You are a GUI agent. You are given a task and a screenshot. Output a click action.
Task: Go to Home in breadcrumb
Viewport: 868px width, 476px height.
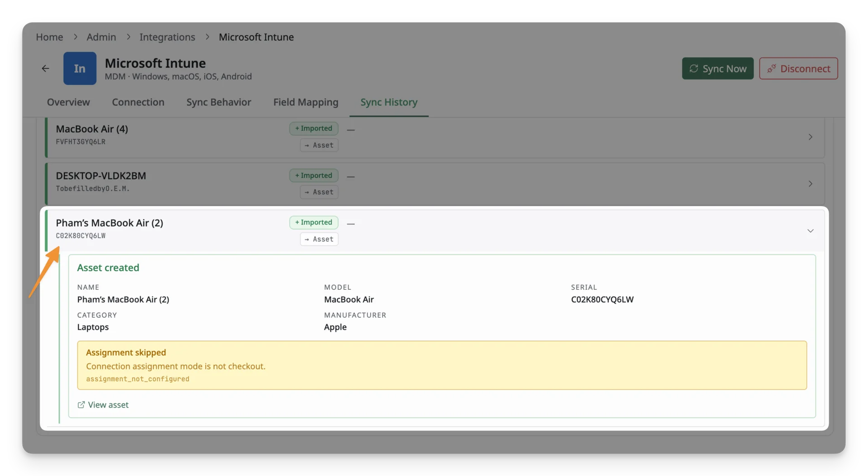click(49, 37)
